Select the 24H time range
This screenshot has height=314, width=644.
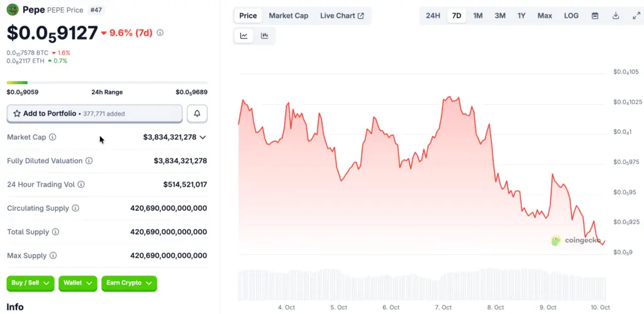point(433,16)
